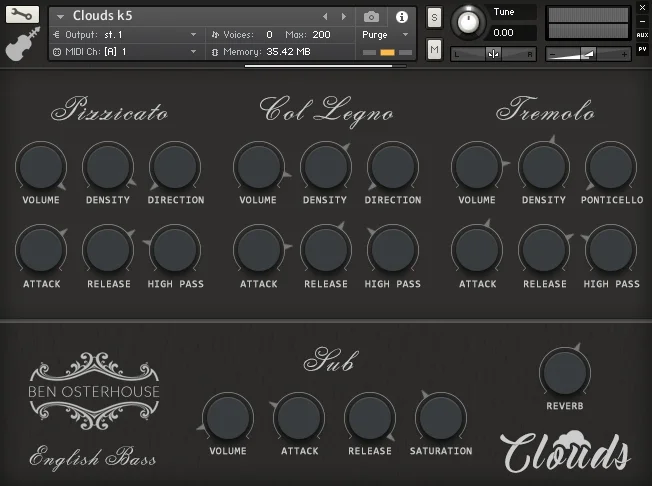The image size is (652, 486).
Task: Click Pizzicato Direction knob
Action: [x=175, y=167]
